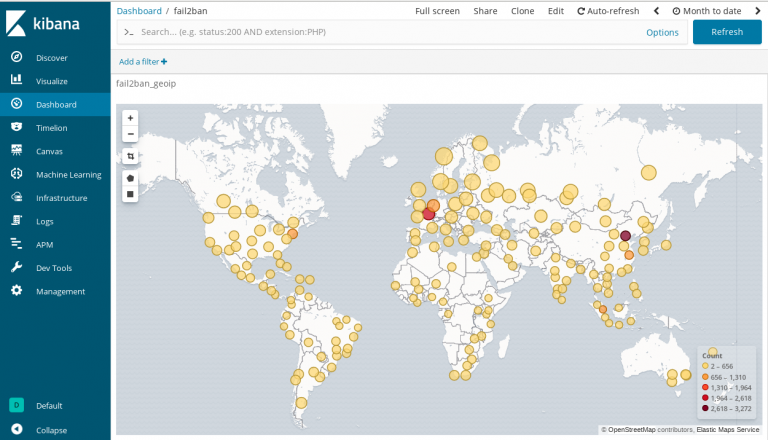This screenshot has height=440, width=768.
Task: Click the Canvas sidebar icon
Action: coord(16,151)
